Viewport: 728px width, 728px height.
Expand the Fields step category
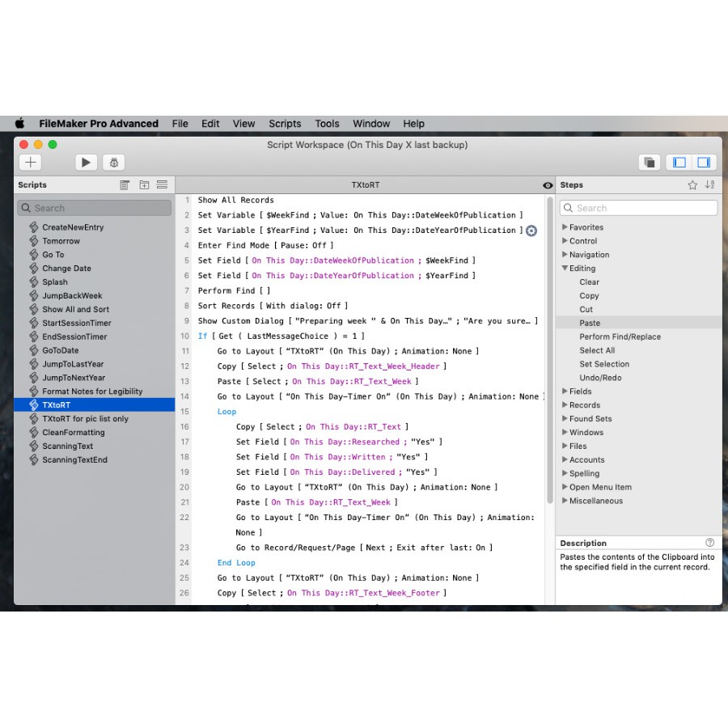point(565,391)
